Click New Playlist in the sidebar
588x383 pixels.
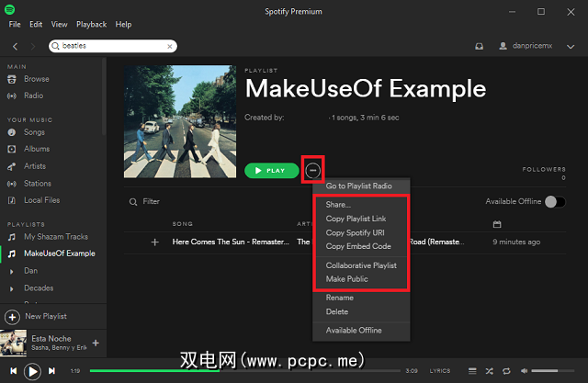tap(44, 316)
